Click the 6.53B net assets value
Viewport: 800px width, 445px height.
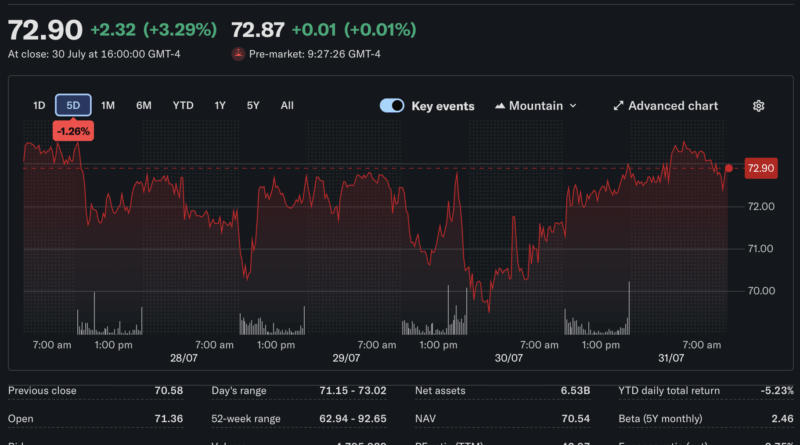pyautogui.click(x=575, y=390)
